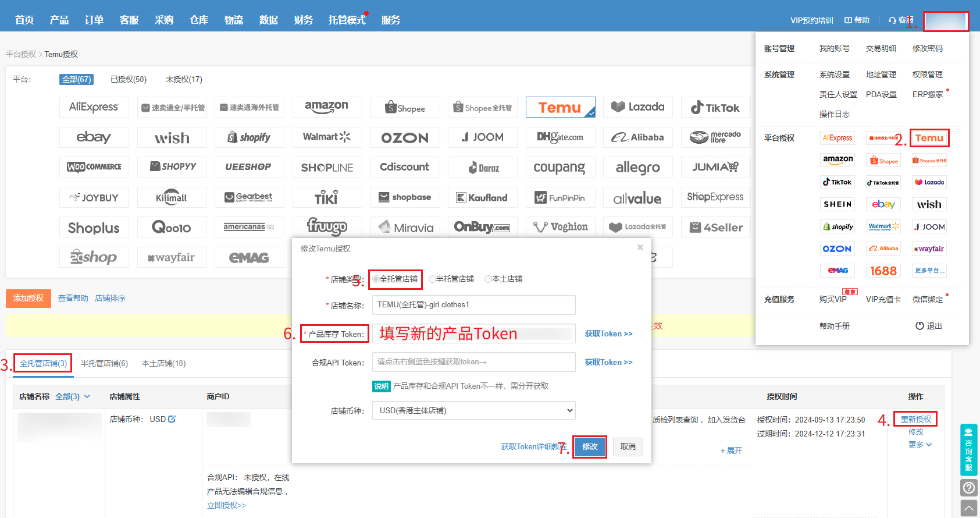Viewport: 980px width, 518px height.
Task: Open VIP预约培训 in the top bar
Action: click(x=812, y=20)
